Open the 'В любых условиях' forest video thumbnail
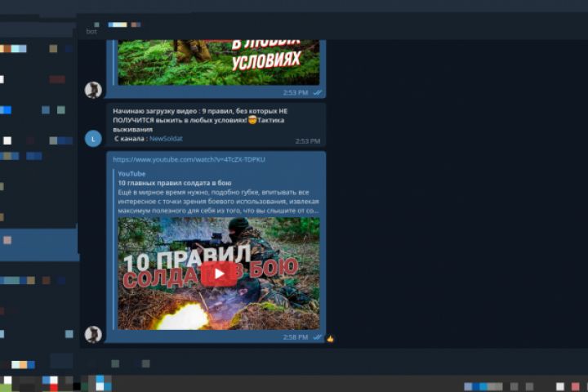This screenshot has width=588, height=392. point(219,62)
